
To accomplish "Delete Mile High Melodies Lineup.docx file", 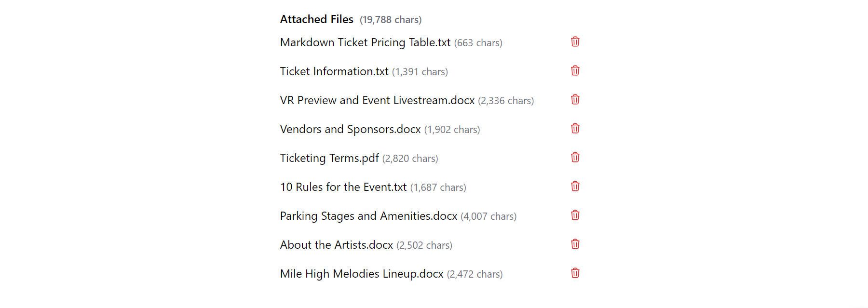I will (575, 273).
